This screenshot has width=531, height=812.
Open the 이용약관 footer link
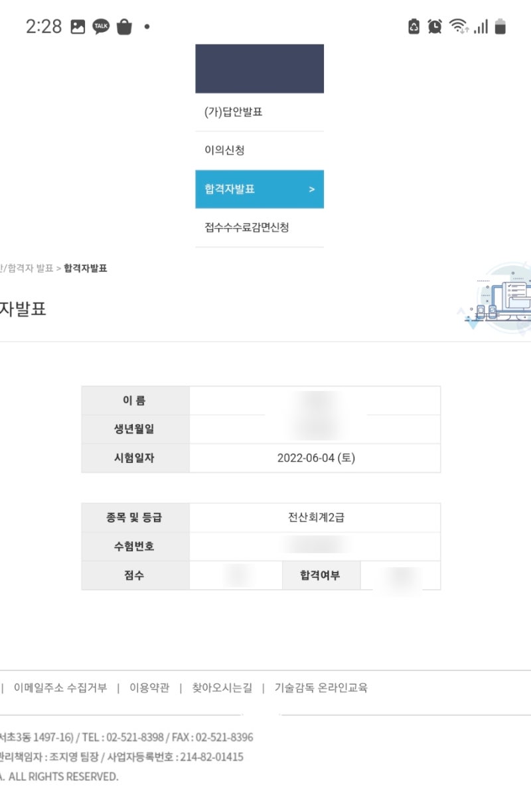click(x=149, y=688)
